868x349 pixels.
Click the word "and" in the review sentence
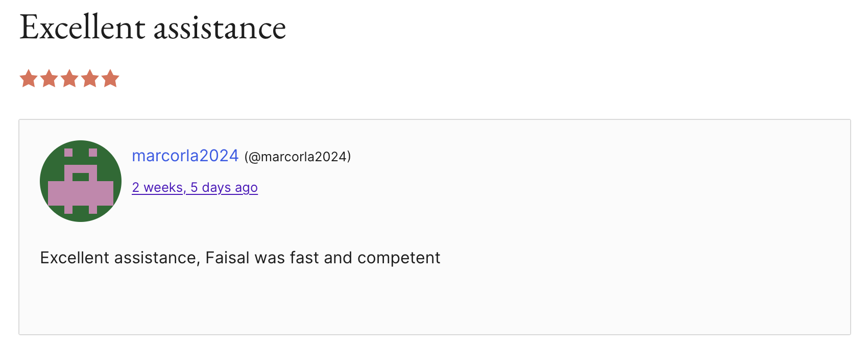coord(337,258)
